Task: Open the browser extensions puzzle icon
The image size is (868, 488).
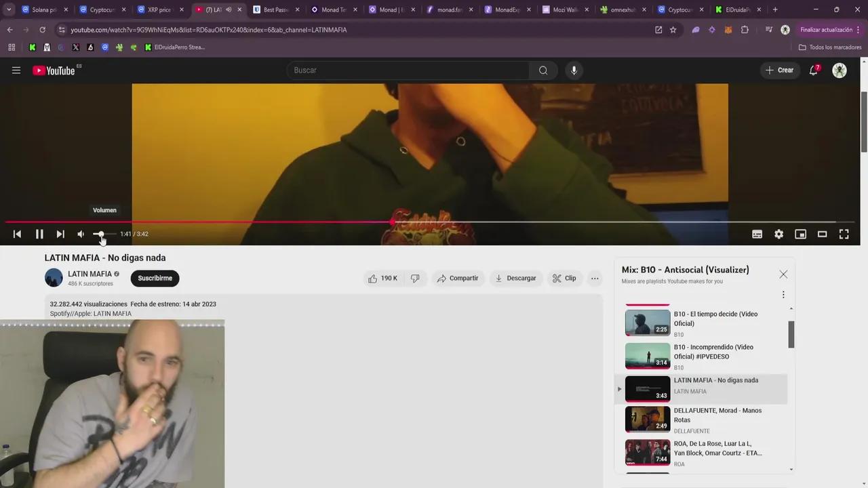Action: 745,30
